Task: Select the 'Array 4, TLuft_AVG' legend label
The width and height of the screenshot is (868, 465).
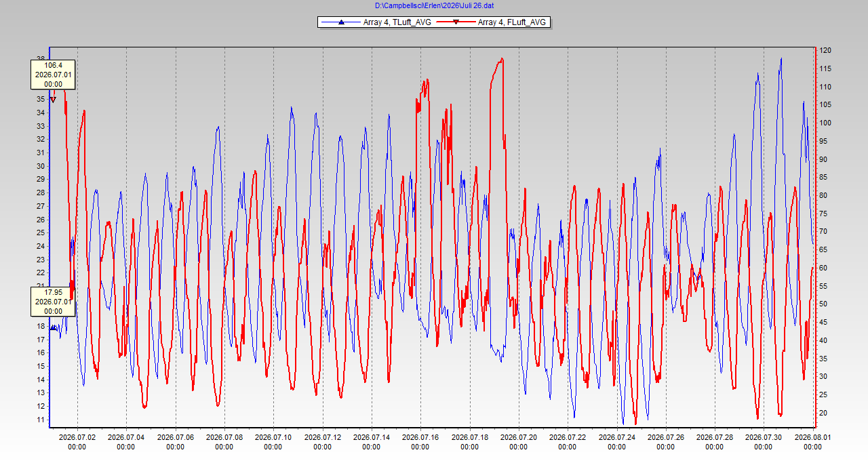Action: point(397,22)
